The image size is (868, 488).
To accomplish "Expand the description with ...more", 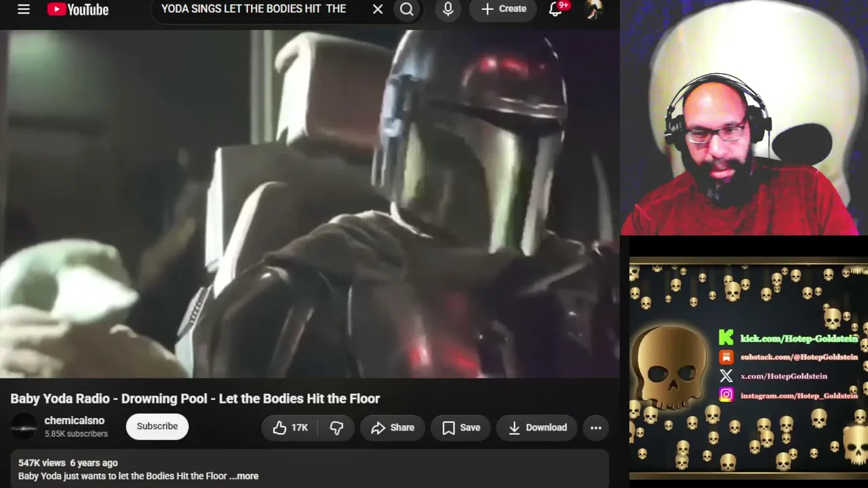I will [244, 476].
